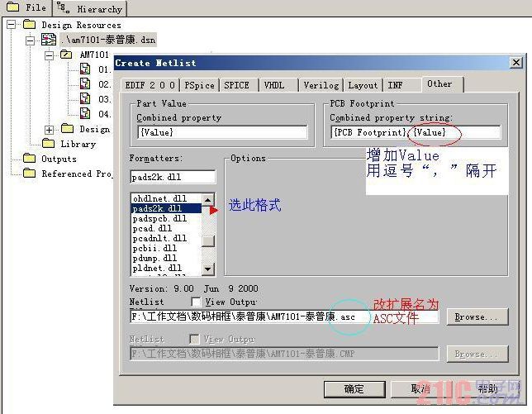Viewport: 532px width, 414px height.
Task: Click the PCB Footprint combined property field
Action: pos(416,132)
